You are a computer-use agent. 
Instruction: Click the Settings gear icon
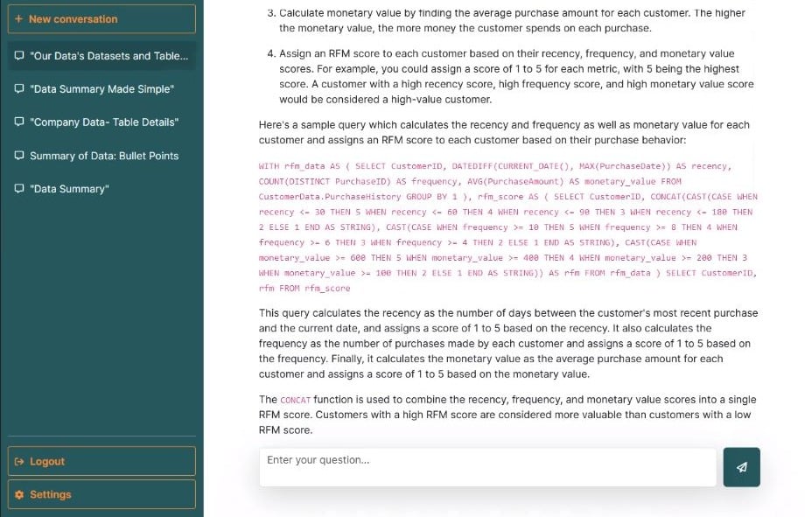point(18,494)
